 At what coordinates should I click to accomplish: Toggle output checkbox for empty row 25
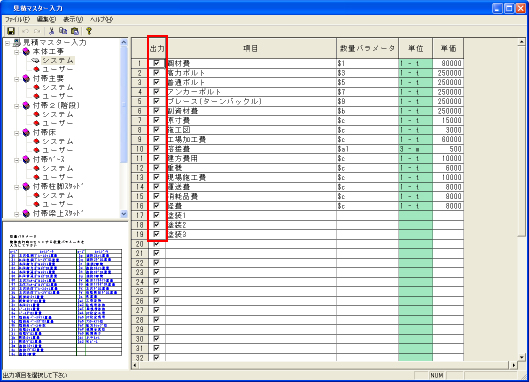click(x=156, y=291)
